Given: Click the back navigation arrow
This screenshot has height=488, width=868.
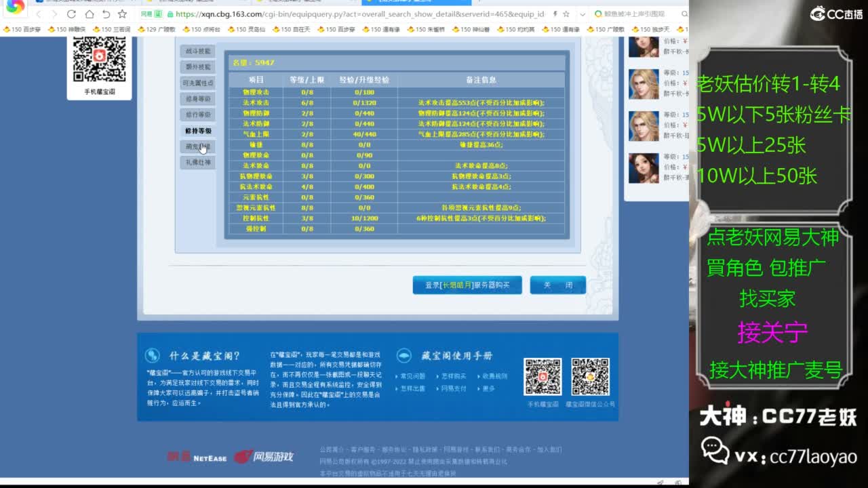Looking at the screenshot, I should (40, 14).
